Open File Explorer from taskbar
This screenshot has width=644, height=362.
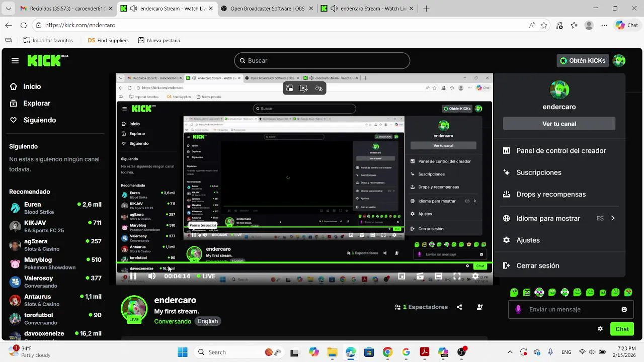[332, 352]
